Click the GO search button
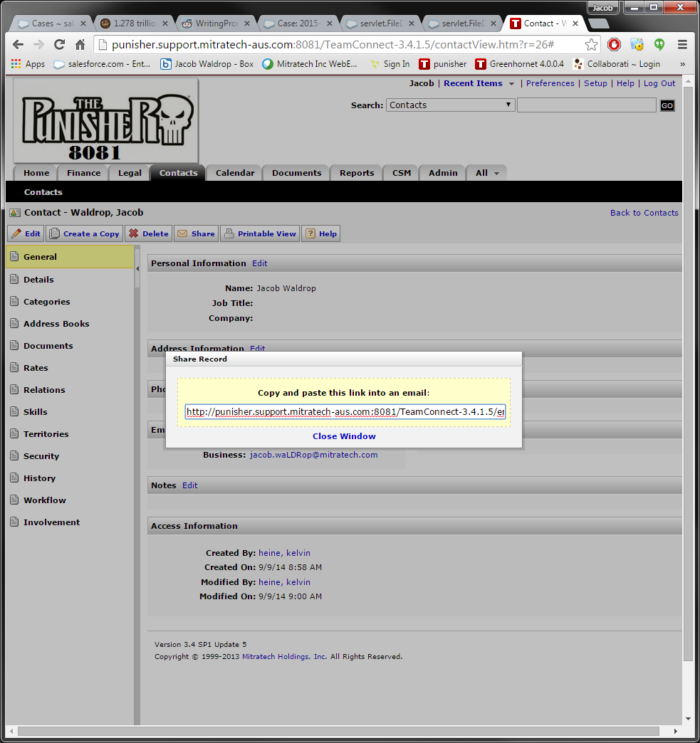Image resolution: width=700 pixels, height=743 pixels. (x=667, y=105)
